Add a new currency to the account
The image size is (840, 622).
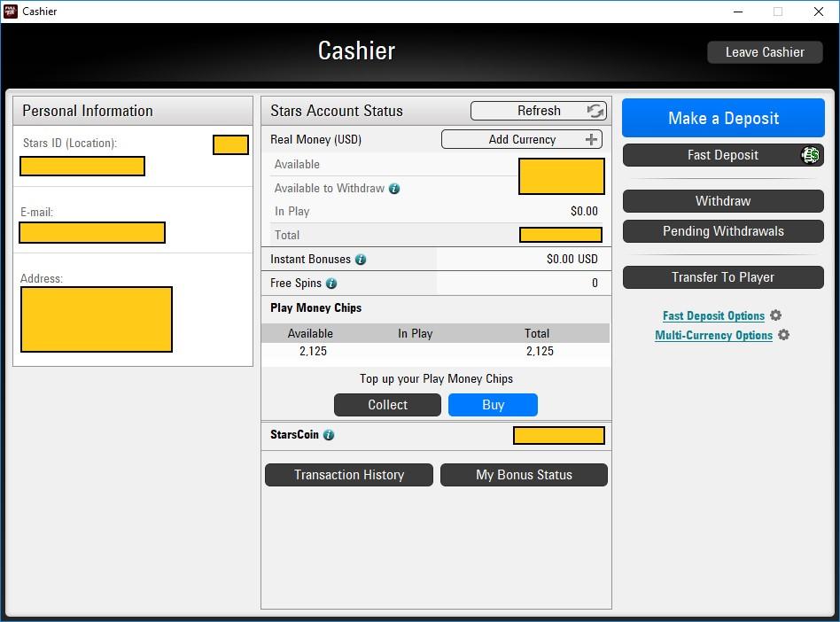[522, 139]
